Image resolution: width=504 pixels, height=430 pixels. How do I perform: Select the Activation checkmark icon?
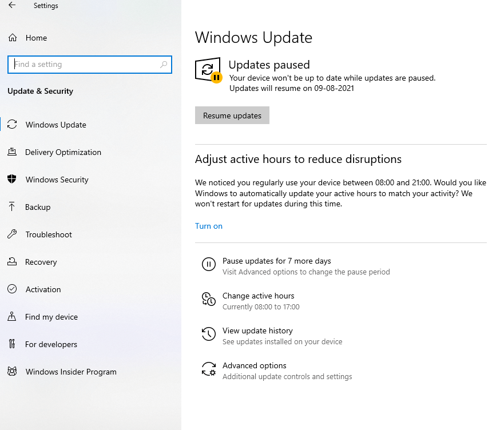pos(13,289)
